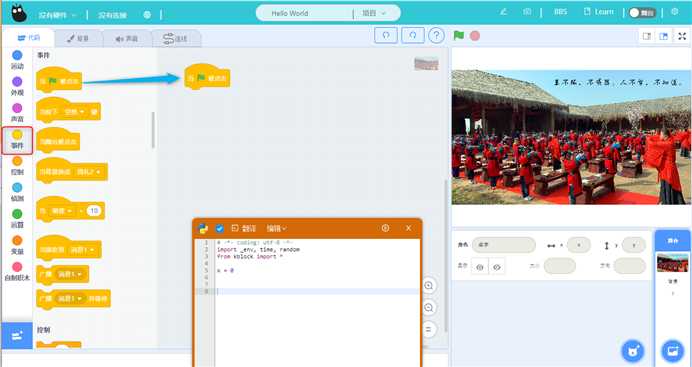Viewport: 692px width, 367px height.
Task: Open the Learn link in header
Action: click(x=599, y=12)
